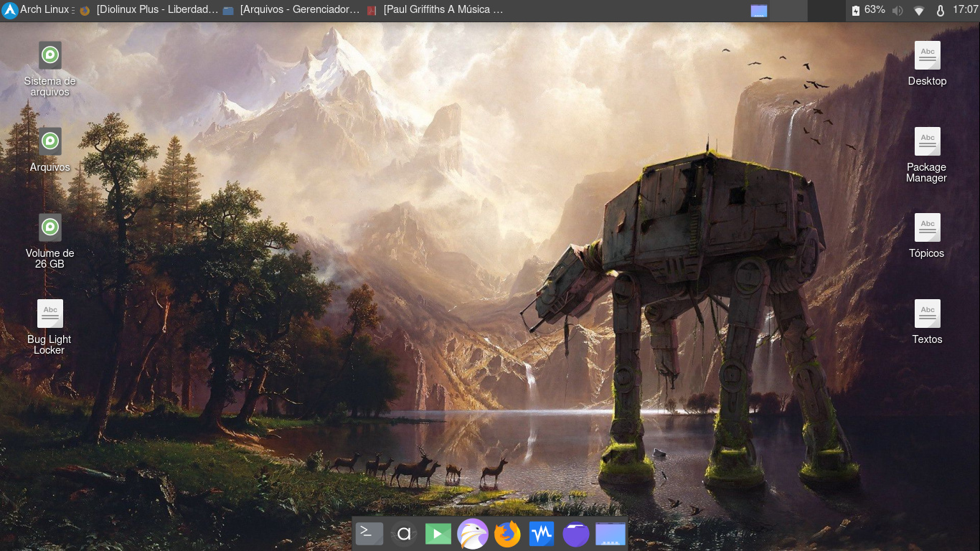Select the Arquivos desktop icon
This screenshot has height=551, width=980.
(x=50, y=149)
